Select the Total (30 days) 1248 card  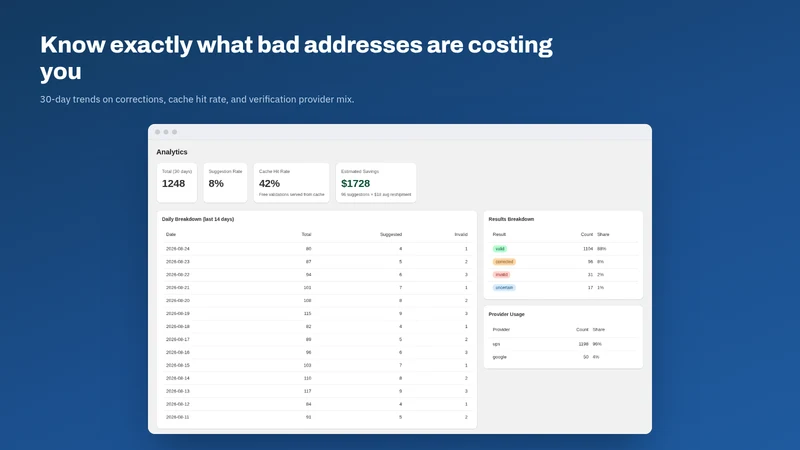click(177, 183)
